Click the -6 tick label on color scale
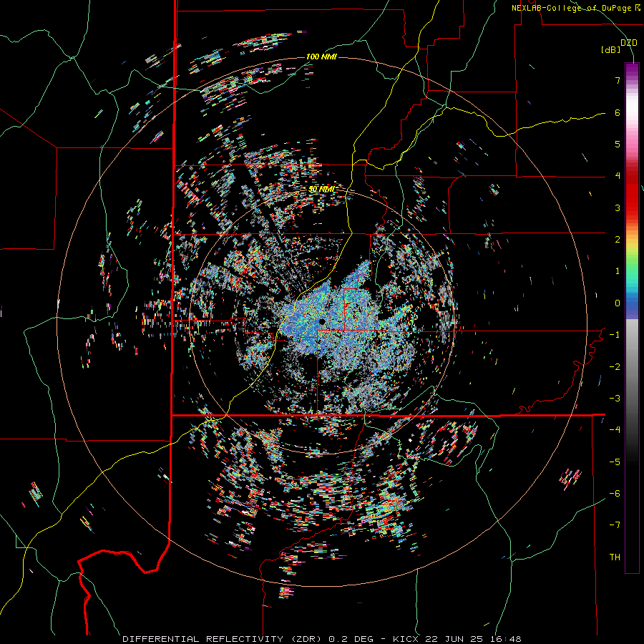This screenshot has height=644, width=644. coord(615,494)
